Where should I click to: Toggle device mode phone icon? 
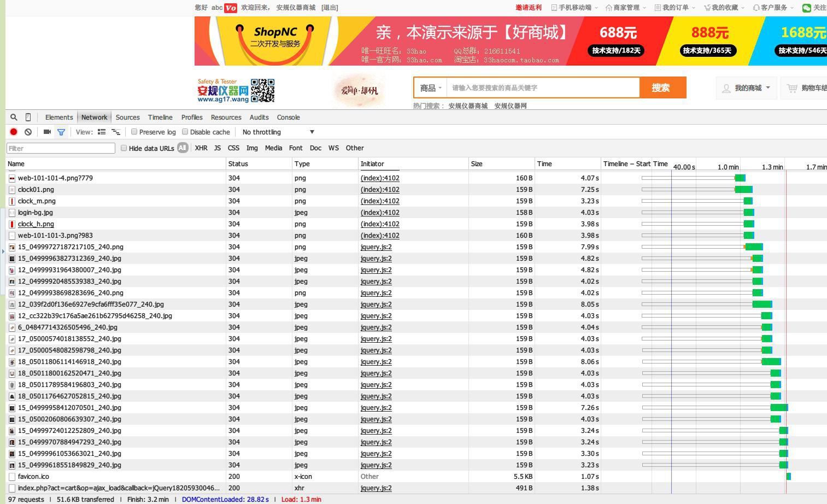pyautogui.click(x=28, y=117)
